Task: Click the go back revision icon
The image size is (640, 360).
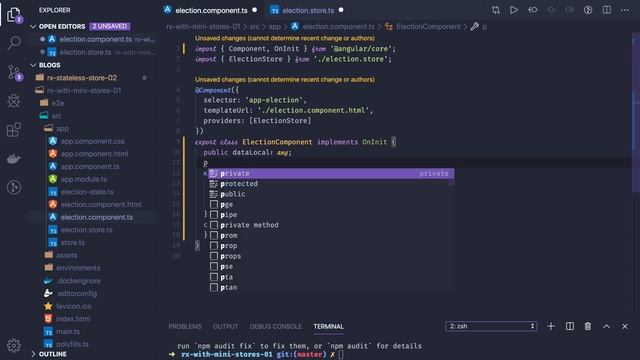Action: tap(533, 10)
